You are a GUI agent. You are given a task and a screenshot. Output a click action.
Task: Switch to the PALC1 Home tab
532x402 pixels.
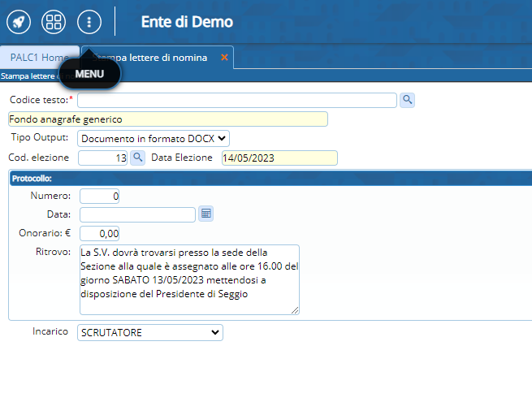pos(39,58)
